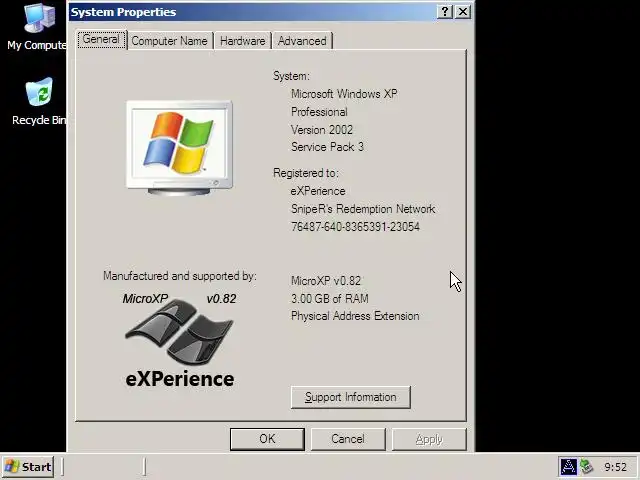This screenshot has height=480, width=640.
Task: Click 'MicroXP v0.82' text line
Action: point(326,281)
